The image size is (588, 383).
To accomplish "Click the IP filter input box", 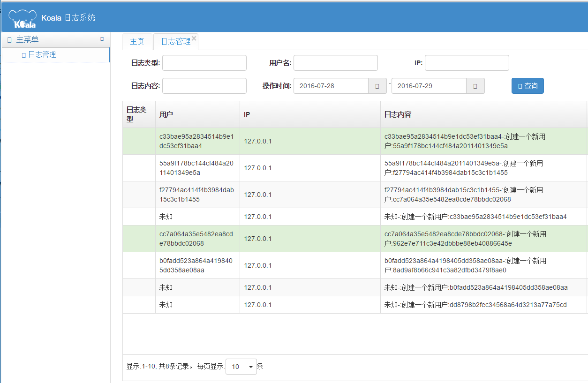I will point(467,63).
